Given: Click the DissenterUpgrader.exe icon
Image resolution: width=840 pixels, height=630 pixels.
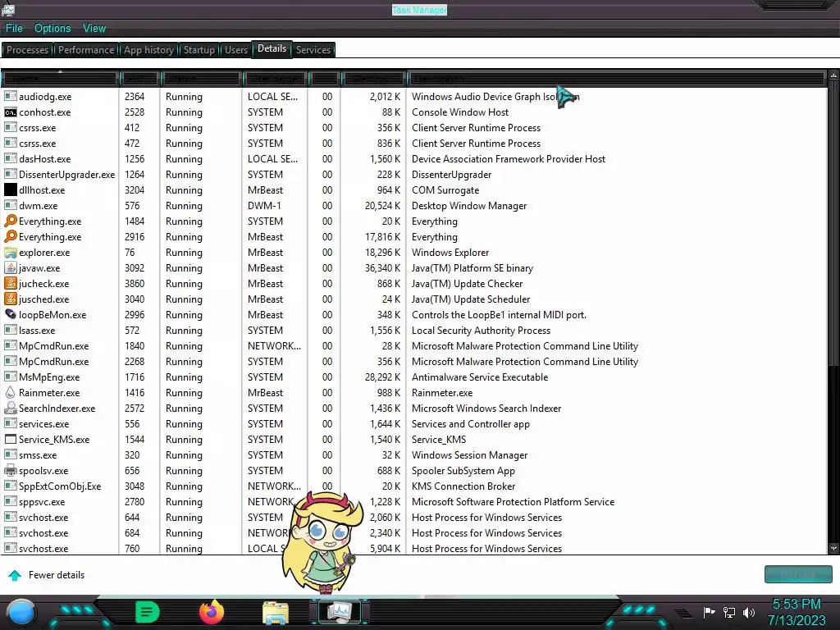Looking at the screenshot, I should point(10,174).
